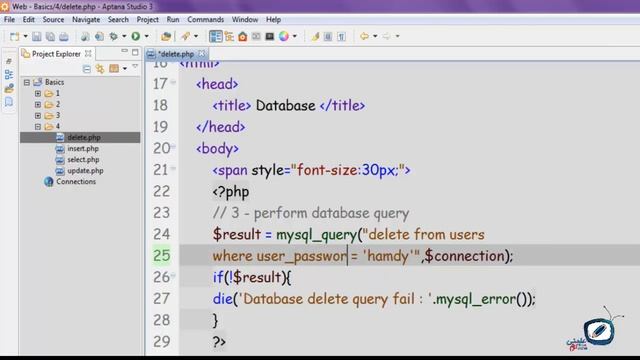Toggle code fold marker on line 26
This screenshot has height=360, width=640.
(173, 276)
